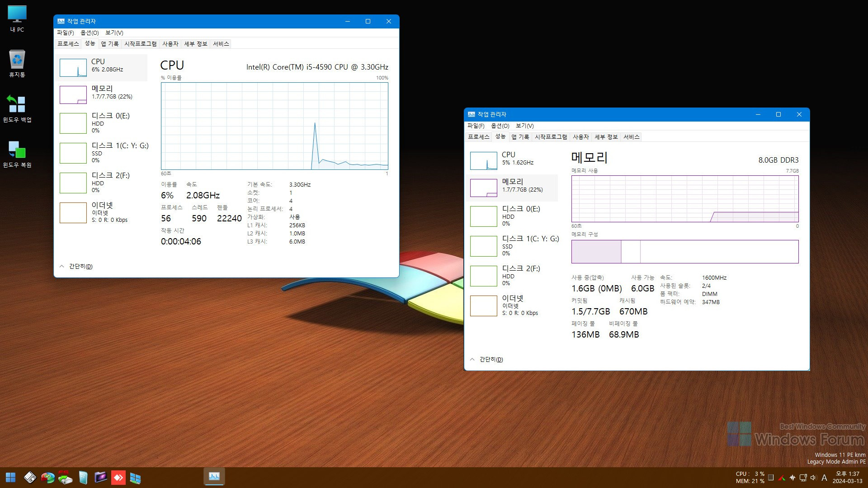Viewport: 868px width, 488px height.
Task: Switch to 앱 기록 tab in CPU-view Task Manager
Action: click(109, 44)
